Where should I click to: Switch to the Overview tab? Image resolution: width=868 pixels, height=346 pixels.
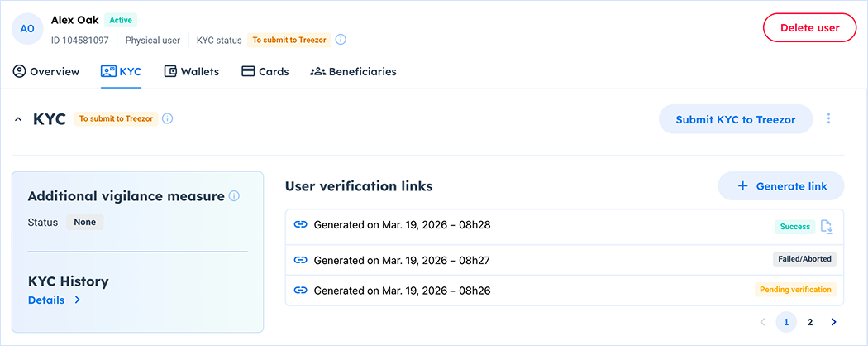pos(46,71)
